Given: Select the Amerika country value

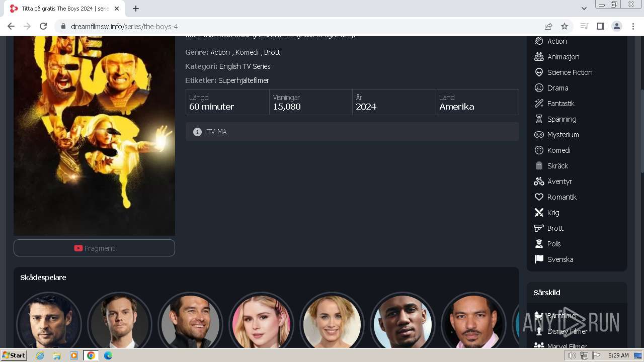Looking at the screenshot, I should point(457,107).
